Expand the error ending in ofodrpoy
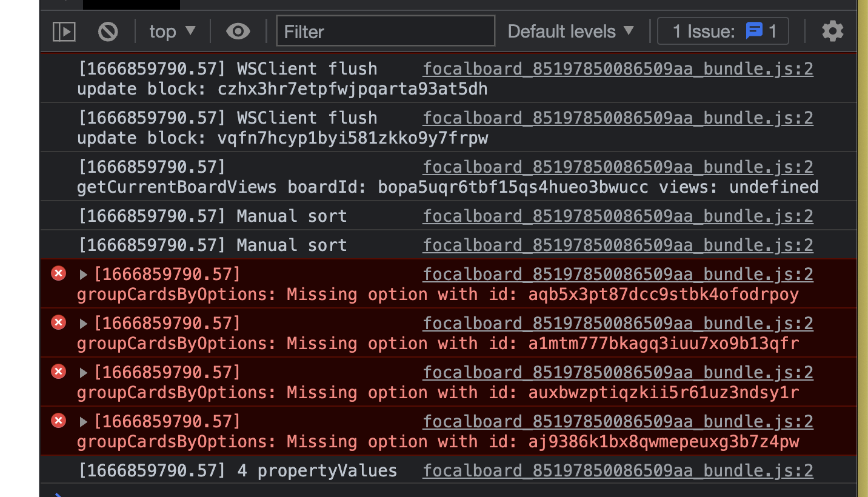 pos(84,273)
